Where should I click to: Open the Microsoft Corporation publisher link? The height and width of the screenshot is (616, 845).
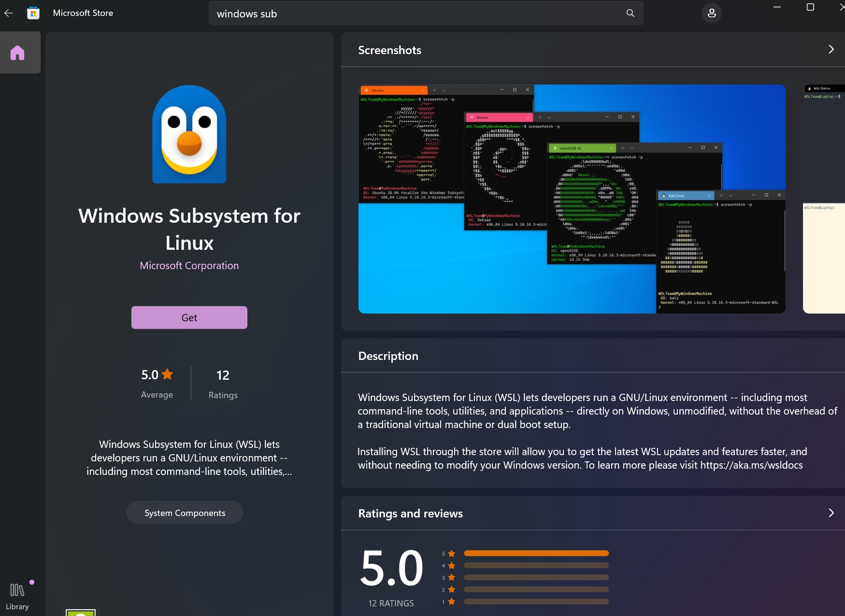tap(189, 265)
